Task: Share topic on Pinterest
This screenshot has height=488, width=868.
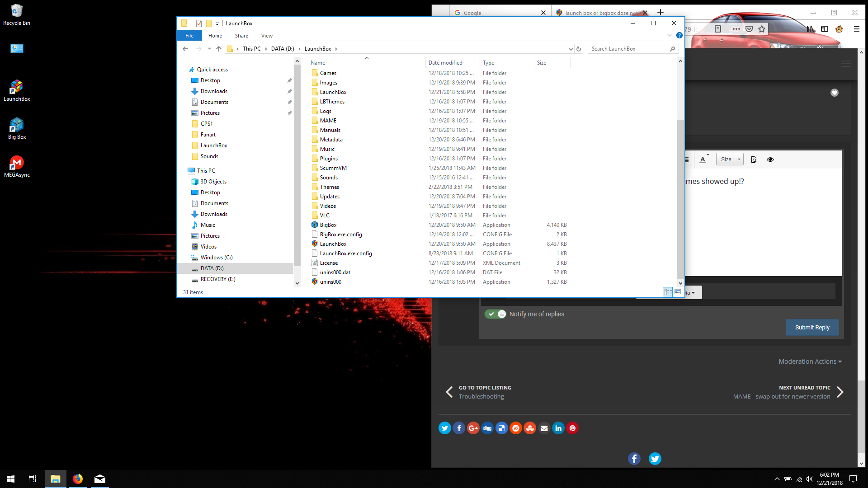Action: coord(572,428)
